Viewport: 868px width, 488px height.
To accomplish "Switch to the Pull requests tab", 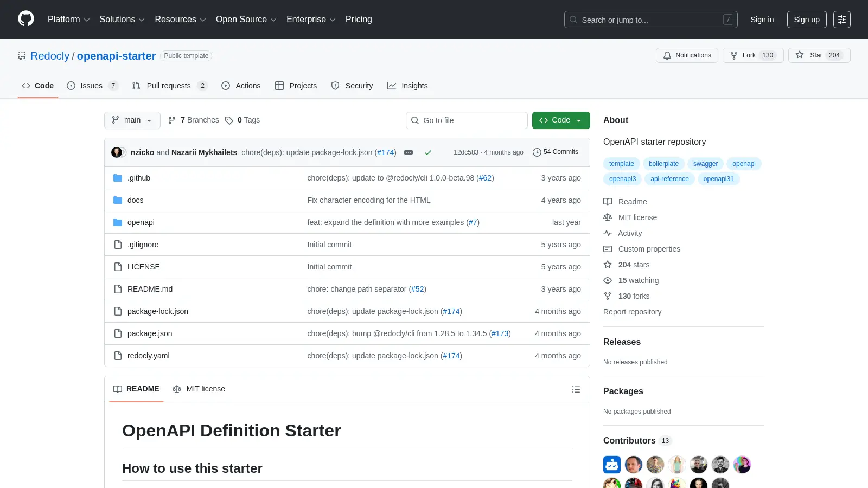I will (x=170, y=86).
